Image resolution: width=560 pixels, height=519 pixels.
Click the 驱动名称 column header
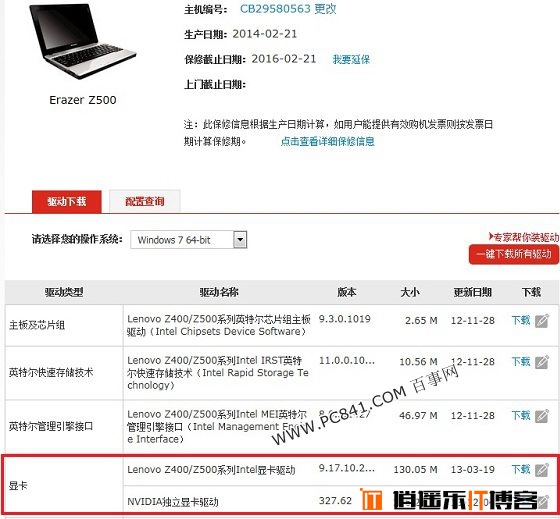219,292
